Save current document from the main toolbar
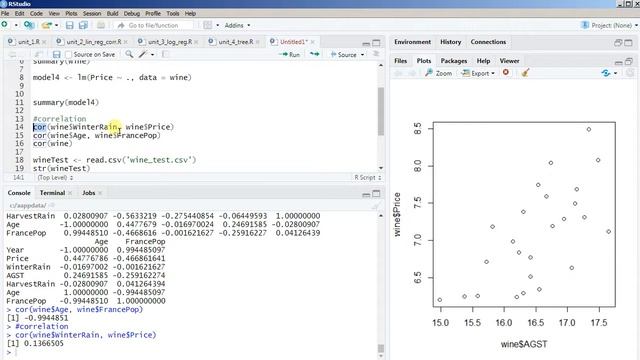This screenshot has width=640, height=360. point(70,25)
